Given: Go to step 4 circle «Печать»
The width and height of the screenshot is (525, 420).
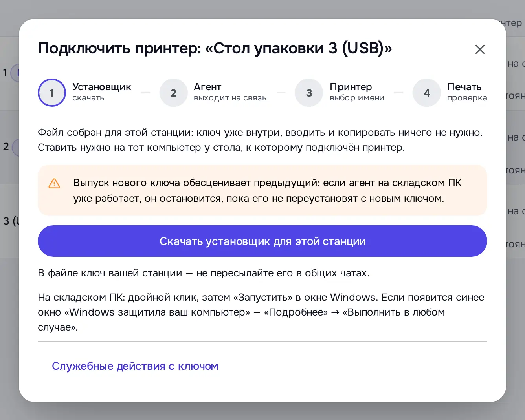Looking at the screenshot, I should 427,93.
